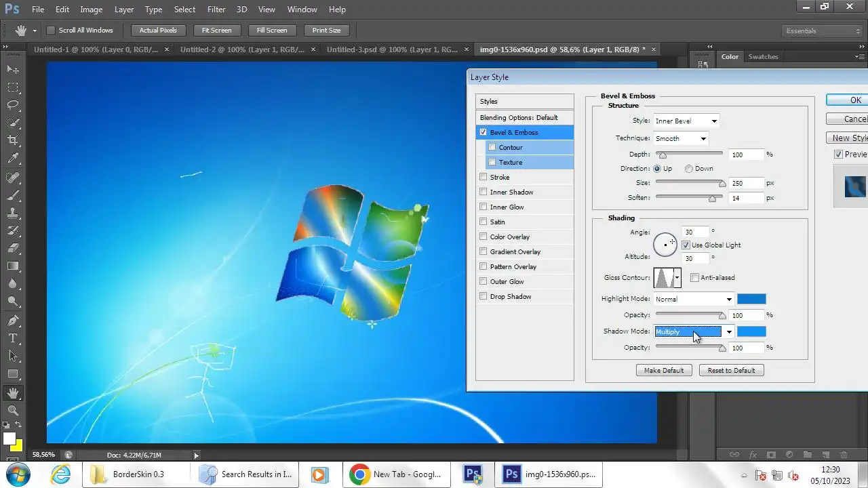Click the new group folder icon
Image resolution: width=868 pixels, height=488 pixels.
coord(808,454)
